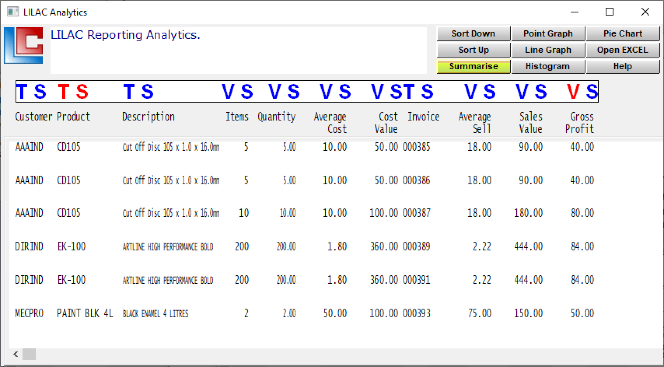The width and height of the screenshot is (664, 367).
Task: Open the Line Graph view
Action: tap(548, 50)
